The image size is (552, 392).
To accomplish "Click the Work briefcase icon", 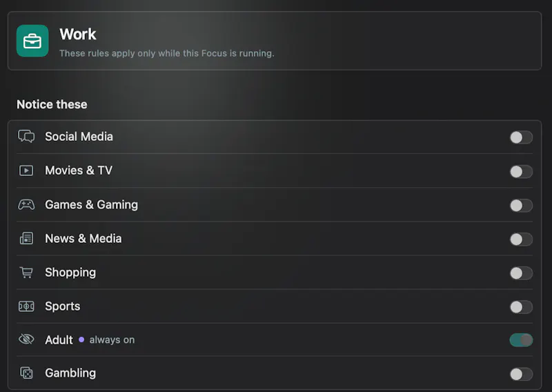I will pyautogui.click(x=32, y=41).
